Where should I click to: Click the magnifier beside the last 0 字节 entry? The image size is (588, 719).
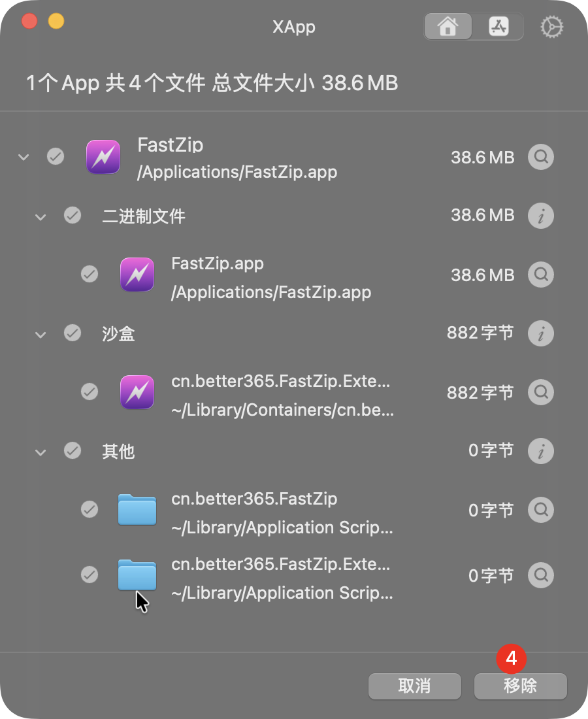[540, 575]
